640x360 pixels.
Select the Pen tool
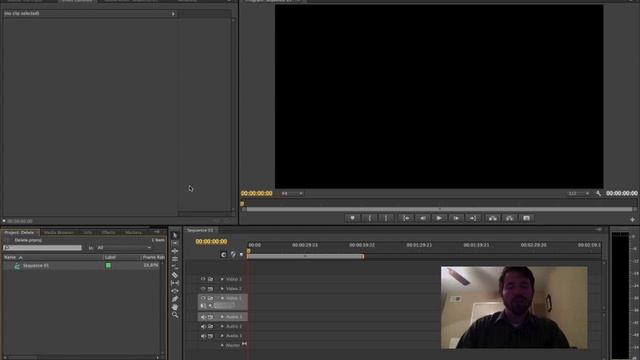click(175, 299)
